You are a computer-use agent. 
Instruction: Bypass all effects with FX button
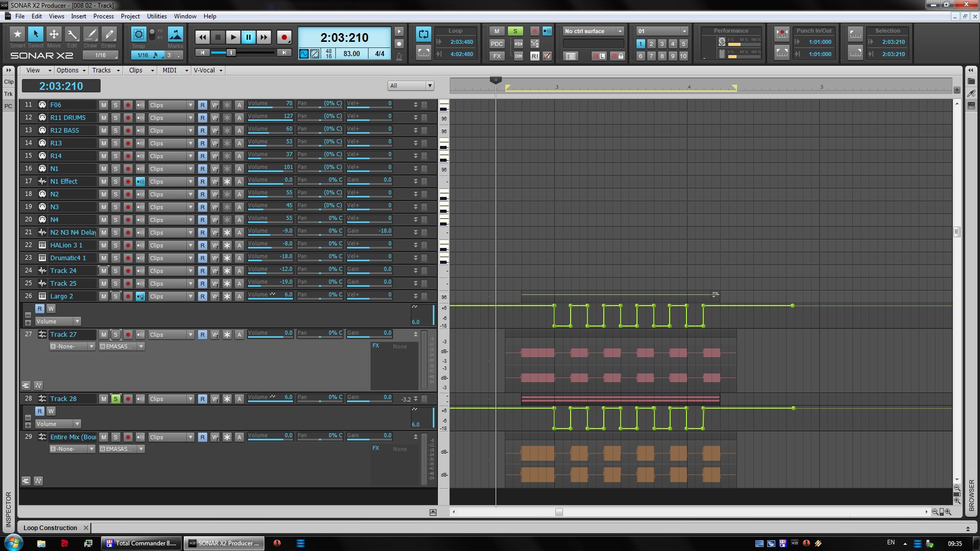point(497,56)
